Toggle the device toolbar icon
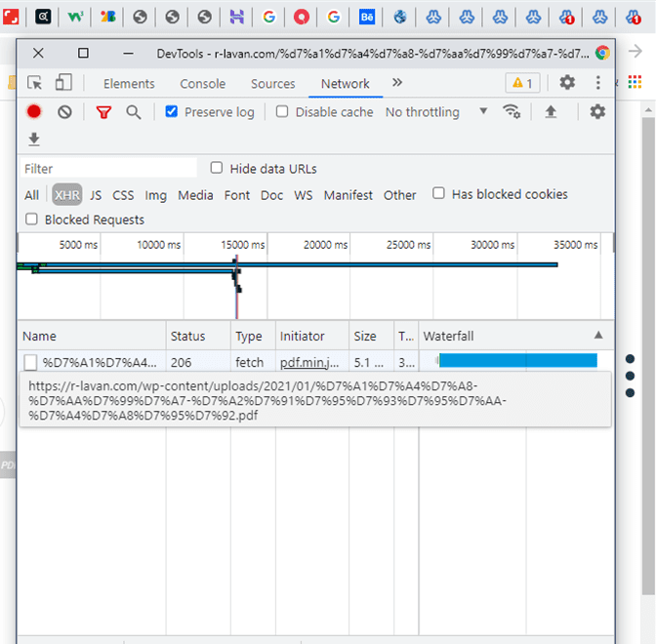Viewport: 656px width, 644px height. (63, 82)
